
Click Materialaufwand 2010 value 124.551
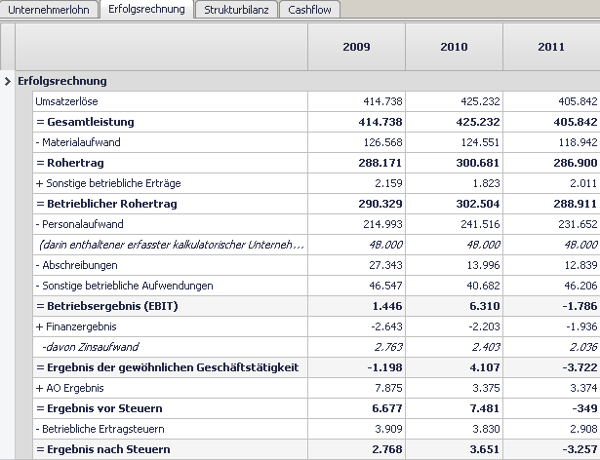[480, 142]
